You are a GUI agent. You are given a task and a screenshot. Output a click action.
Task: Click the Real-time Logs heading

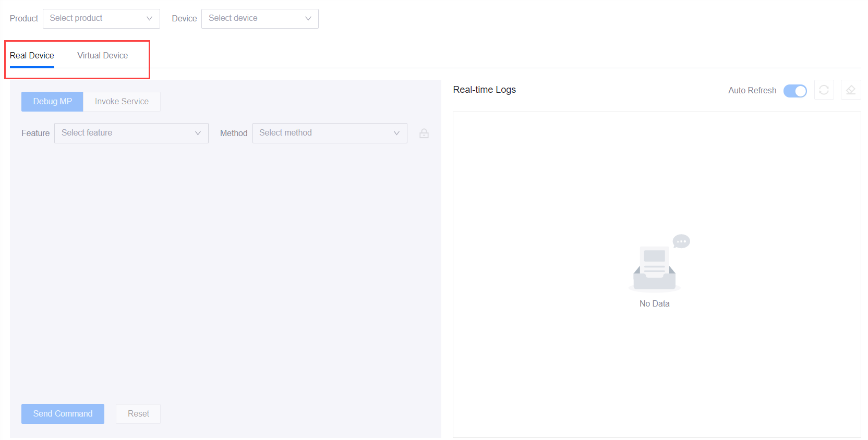coord(484,90)
